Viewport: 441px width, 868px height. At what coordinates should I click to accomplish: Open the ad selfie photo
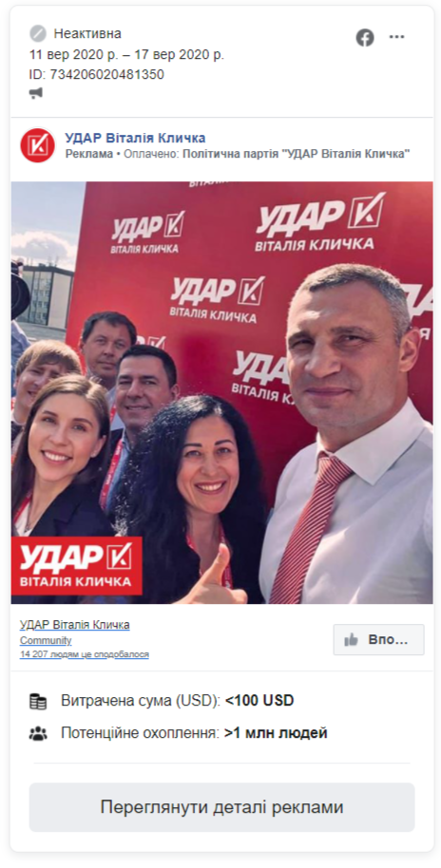click(222, 392)
